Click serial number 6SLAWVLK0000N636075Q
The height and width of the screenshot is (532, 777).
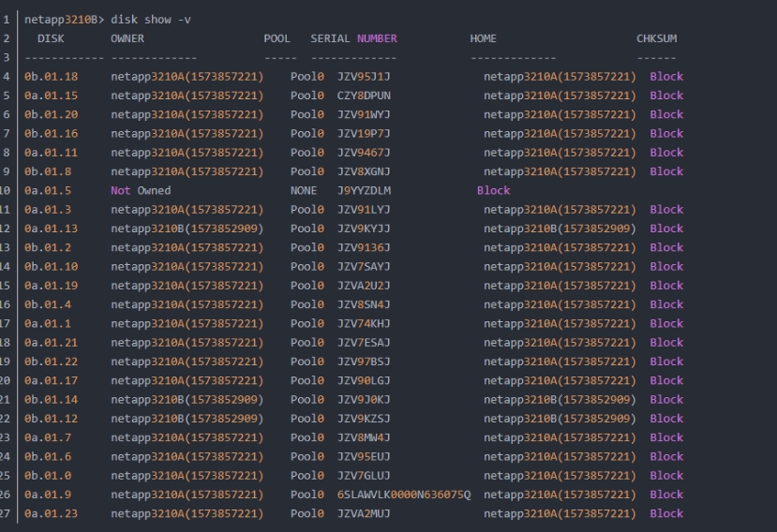pos(404,495)
